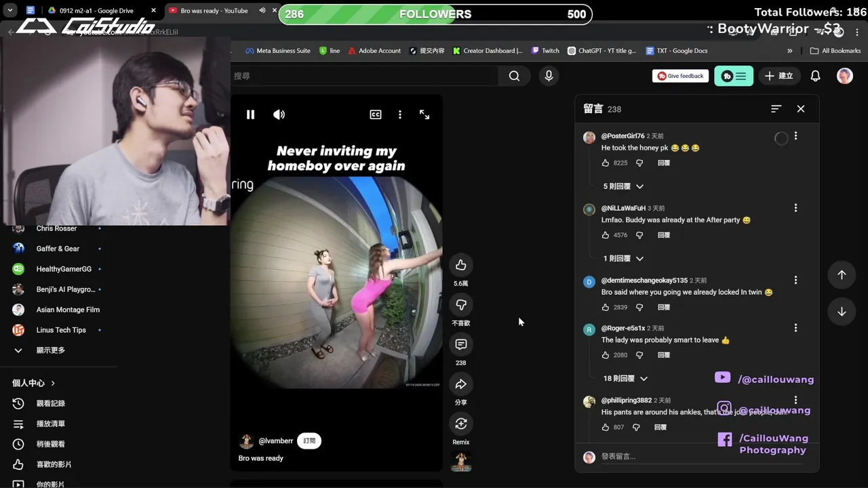Open options for @Roger-e5s1x's comment

coord(795,328)
